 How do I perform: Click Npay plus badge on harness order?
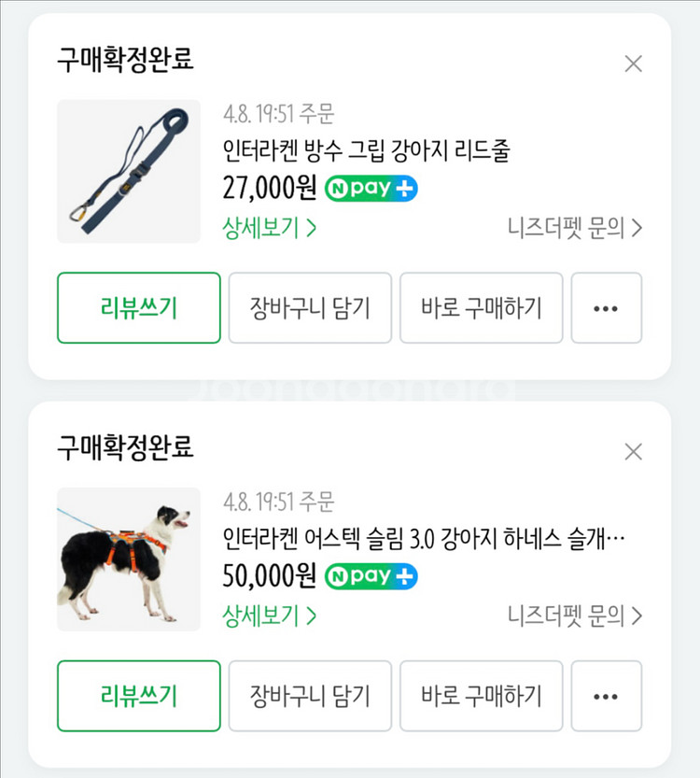(371, 576)
